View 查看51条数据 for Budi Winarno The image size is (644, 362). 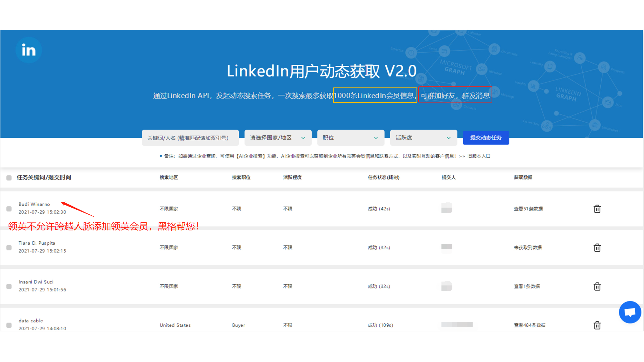[528, 209]
